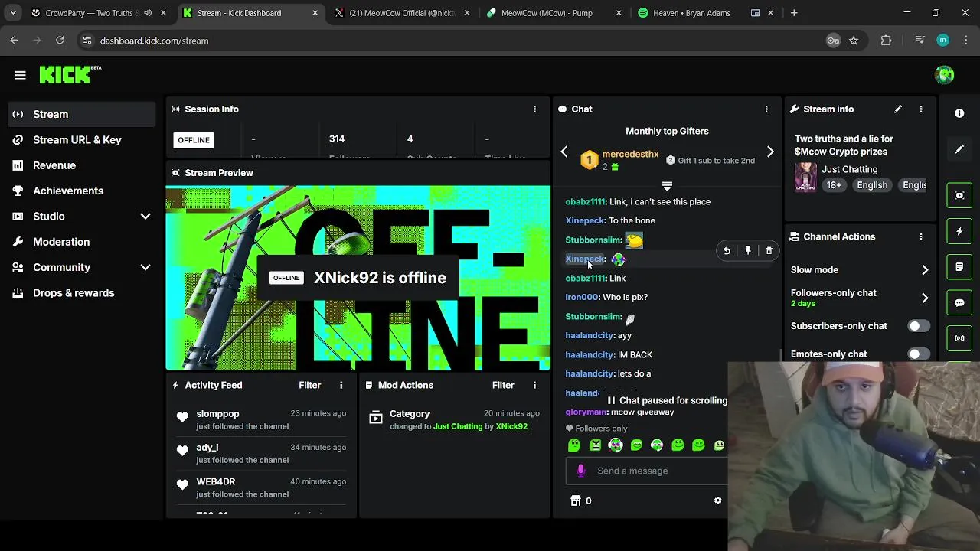Image resolution: width=980 pixels, height=551 pixels.
Task: Pin Xinepeck's chat message
Action: pyautogui.click(x=748, y=250)
